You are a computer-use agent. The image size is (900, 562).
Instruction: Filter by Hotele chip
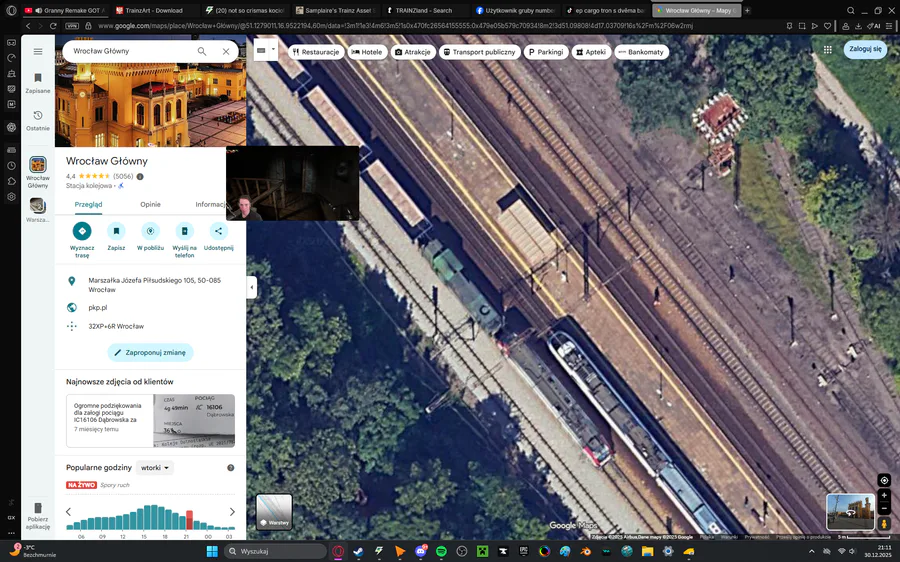[367, 52]
